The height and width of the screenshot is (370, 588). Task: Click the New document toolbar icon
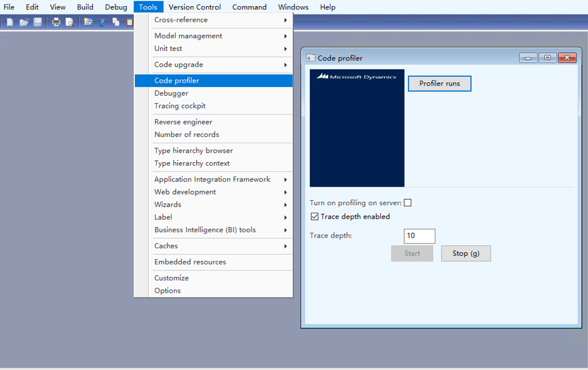(10, 22)
